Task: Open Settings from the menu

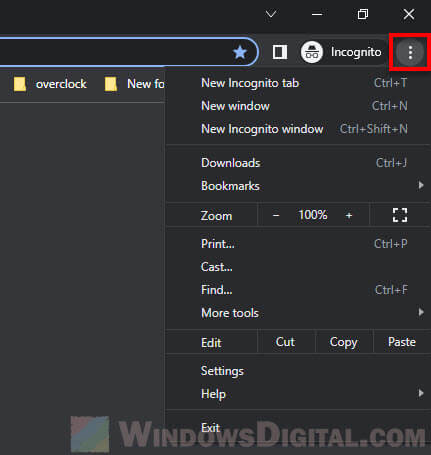Action: (x=298, y=371)
